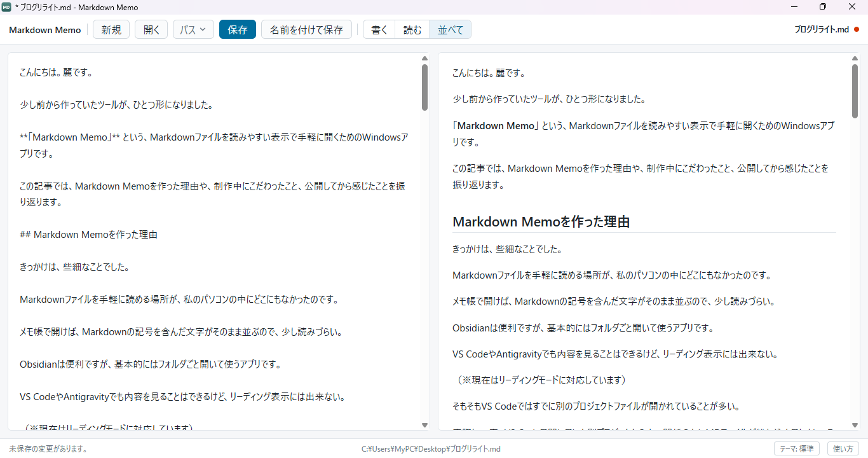The width and height of the screenshot is (868, 458).
Task: Click the editor pane scrollbar thumb
Action: point(424,87)
